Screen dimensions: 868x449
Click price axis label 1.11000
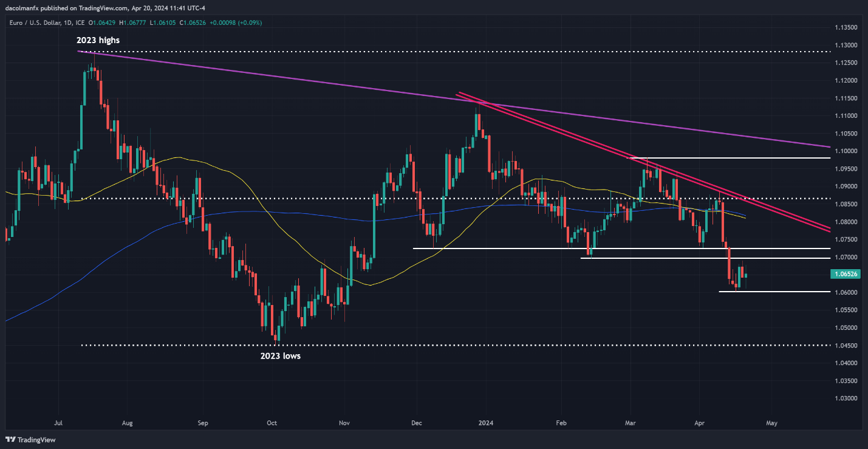[x=846, y=116]
